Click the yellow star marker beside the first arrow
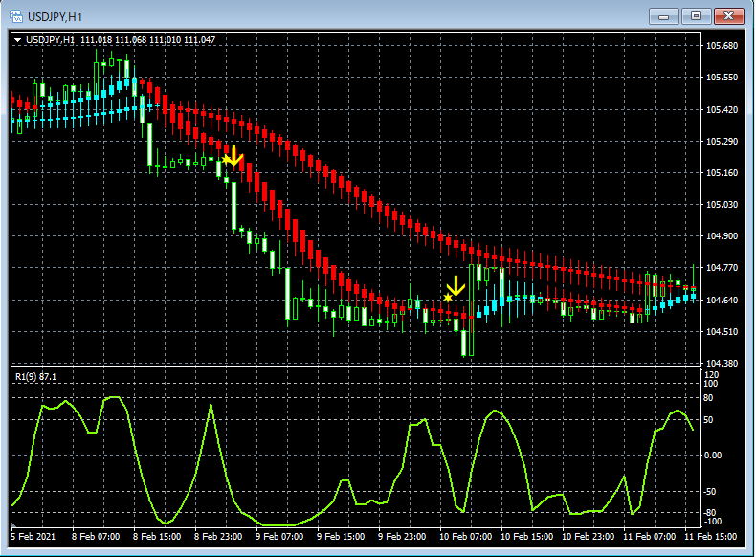 coord(225,160)
